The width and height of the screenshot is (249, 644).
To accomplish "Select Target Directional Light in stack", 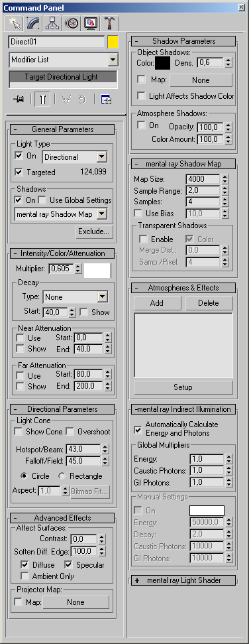I will [x=63, y=77].
